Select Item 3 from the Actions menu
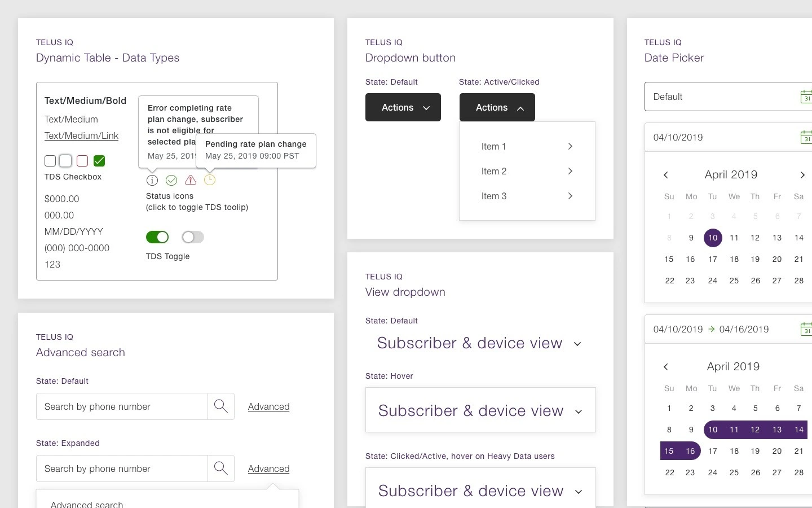Viewport: 812px width, 508px height. (494, 196)
